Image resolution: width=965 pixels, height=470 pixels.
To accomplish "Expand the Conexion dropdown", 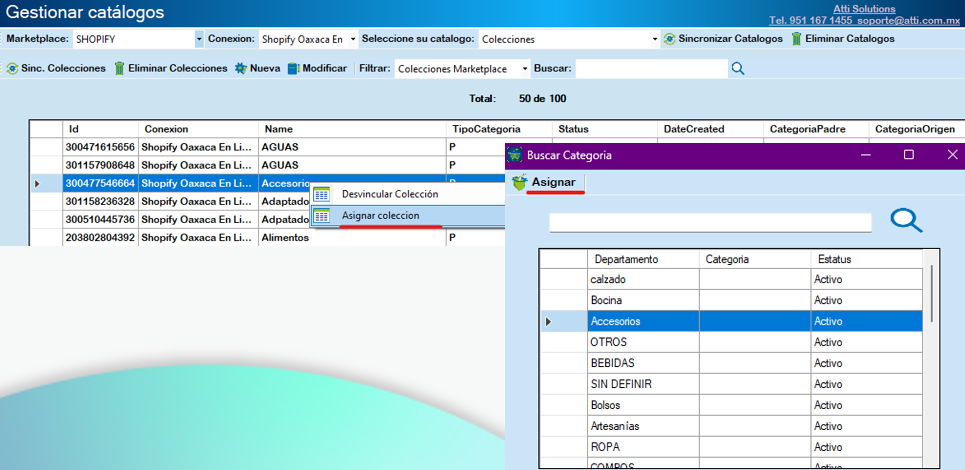I will click(x=352, y=40).
